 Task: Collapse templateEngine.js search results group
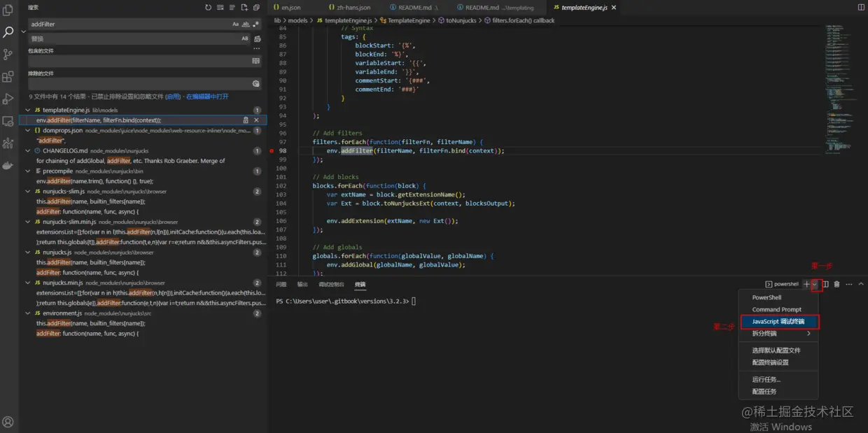pyautogui.click(x=28, y=110)
